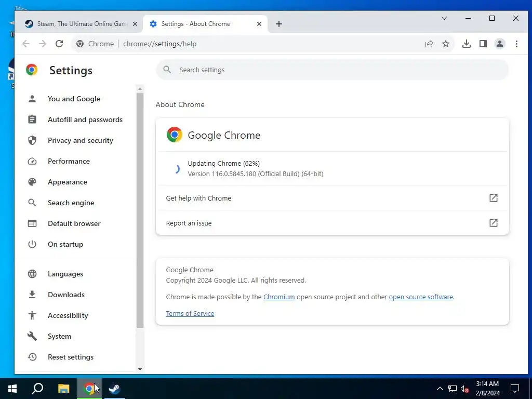
Task: Go to Downloads settings section
Action: pyautogui.click(x=66, y=295)
